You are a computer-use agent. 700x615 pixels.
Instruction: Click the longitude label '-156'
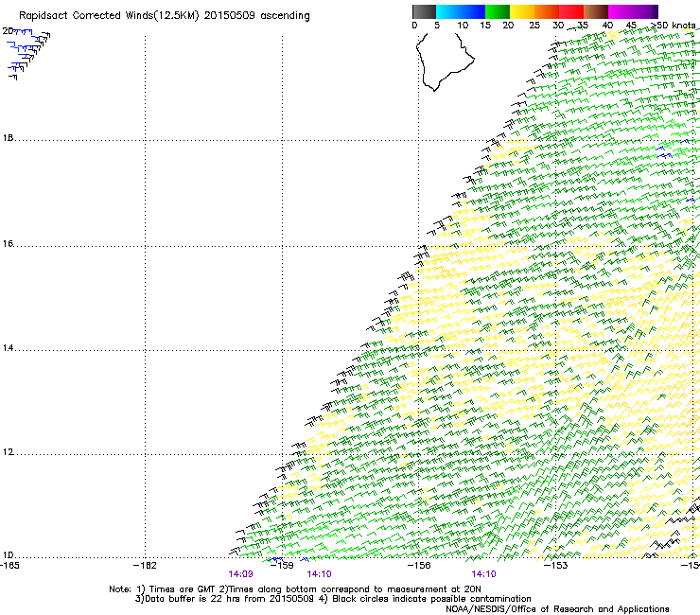(419, 566)
